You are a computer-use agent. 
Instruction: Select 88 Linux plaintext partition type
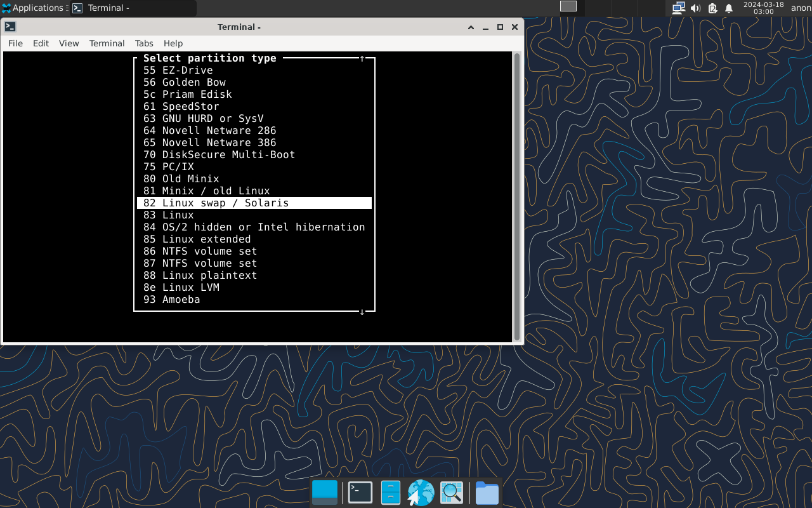click(x=254, y=275)
